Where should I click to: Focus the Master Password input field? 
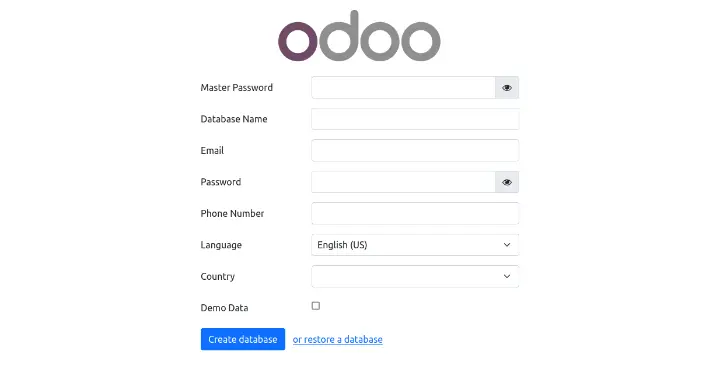pyautogui.click(x=403, y=88)
